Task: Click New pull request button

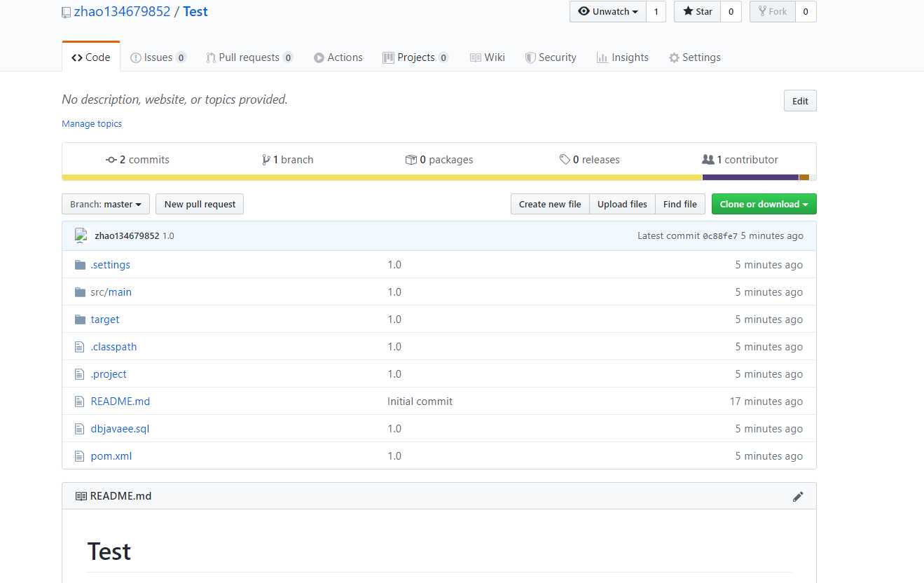Action: point(200,204)
